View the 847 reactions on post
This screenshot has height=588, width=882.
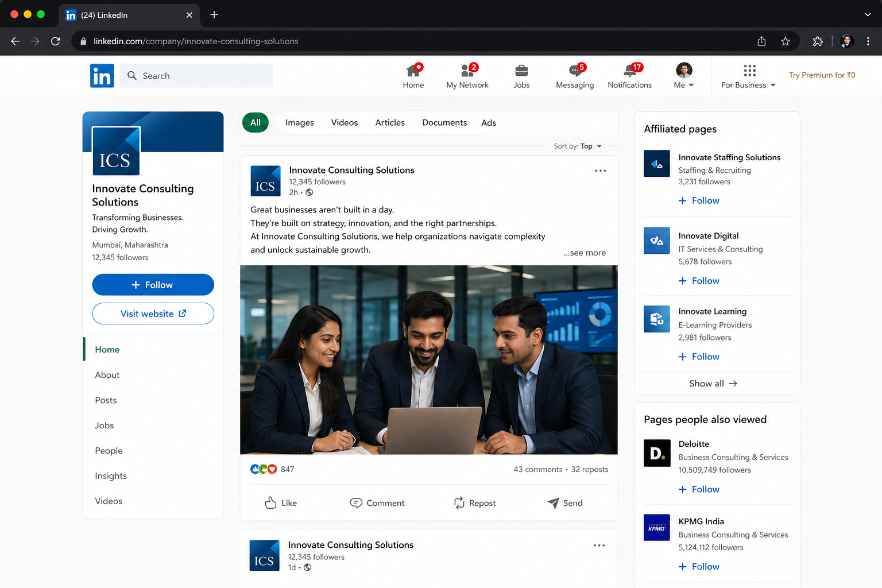coord(273,469)
